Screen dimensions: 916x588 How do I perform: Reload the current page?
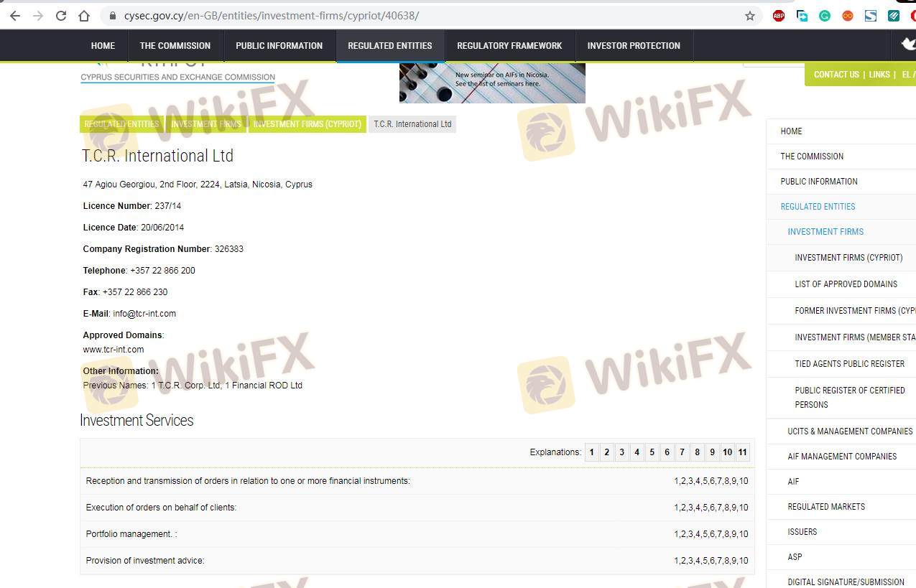[61, 15]
